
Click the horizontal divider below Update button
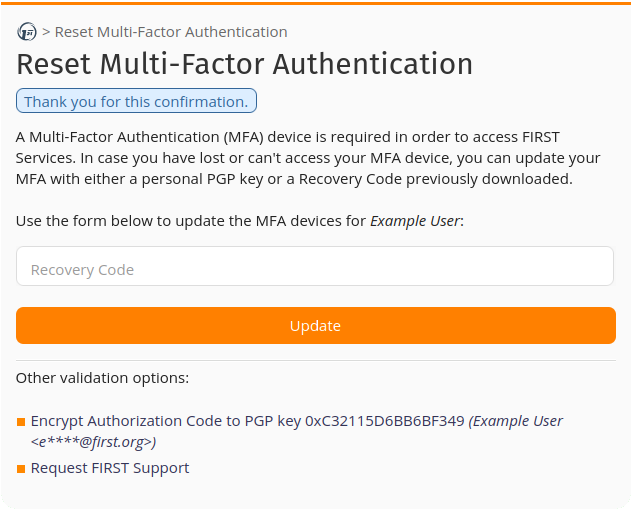pos(316,360)
